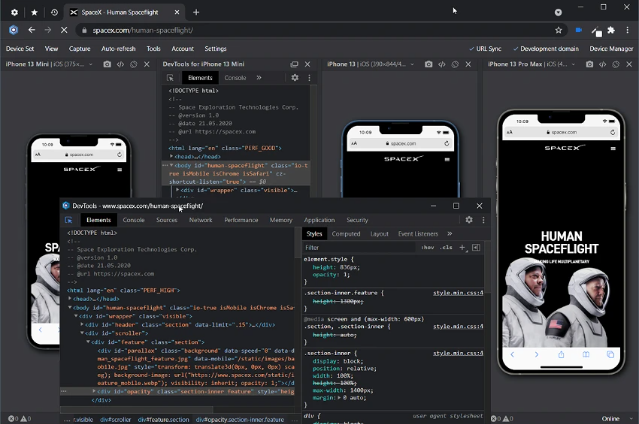Open Console tab in iPhone 13 Mini DevTools

[235, 77]
